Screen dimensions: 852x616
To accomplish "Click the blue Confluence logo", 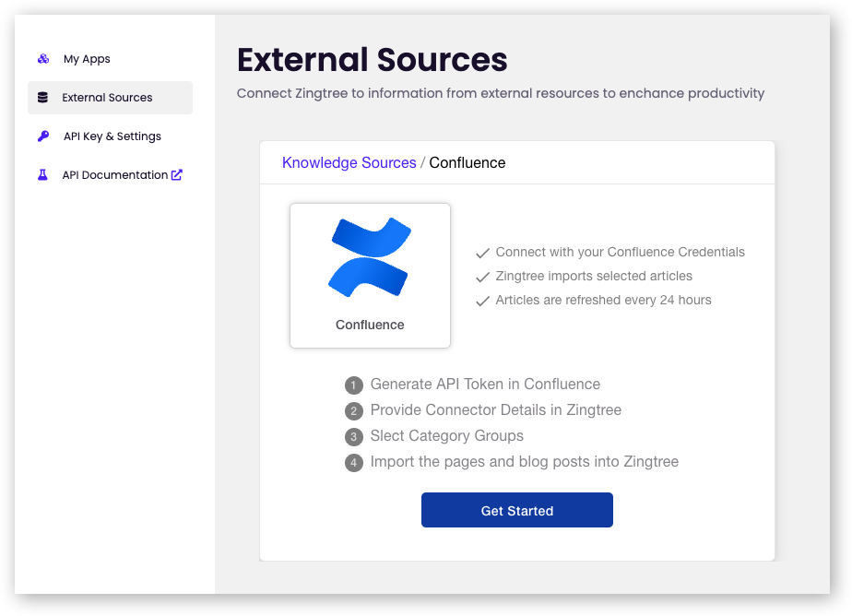I will click(x=370, y=257).
